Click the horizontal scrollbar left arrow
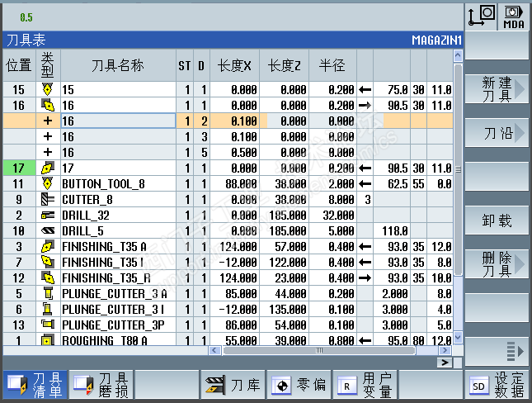This screenshot has width=532, height=403. tap(214, 350)
